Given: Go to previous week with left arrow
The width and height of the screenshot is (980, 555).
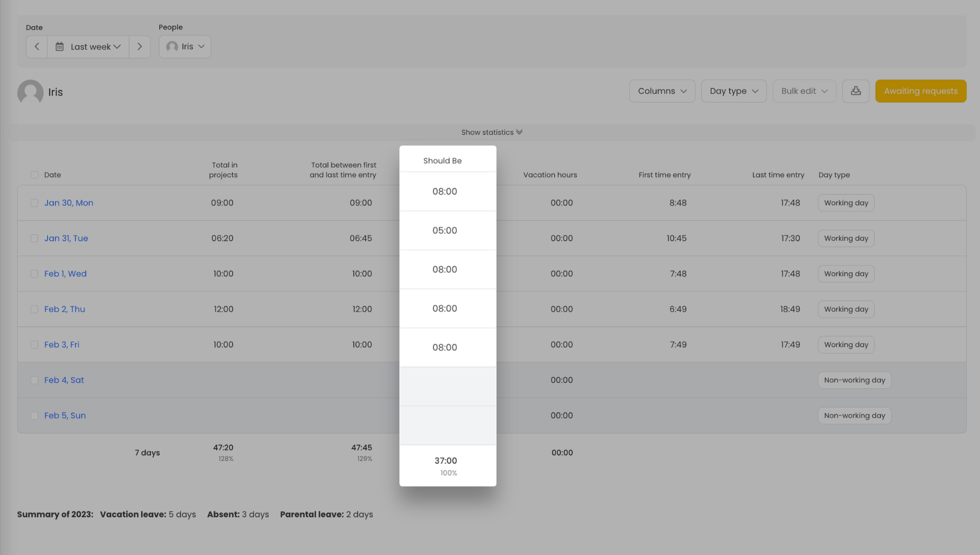Looking at the screenshot, I should point(37,47).
